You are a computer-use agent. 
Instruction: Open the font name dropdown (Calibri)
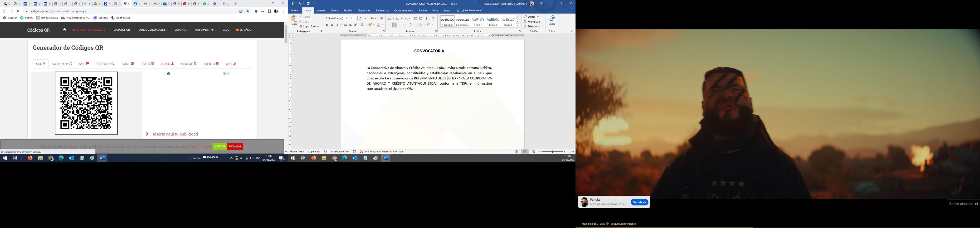pos(346,18)
